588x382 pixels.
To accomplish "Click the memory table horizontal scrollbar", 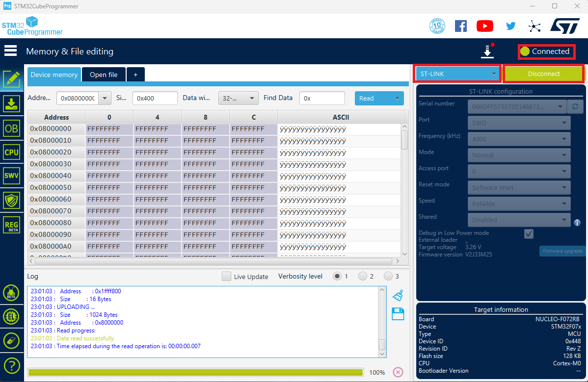I will click(215, 261).
